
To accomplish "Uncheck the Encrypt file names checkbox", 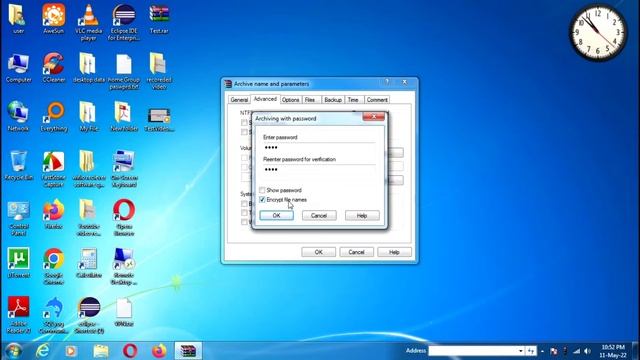I will pyautogui.click(x=262, y=200).
